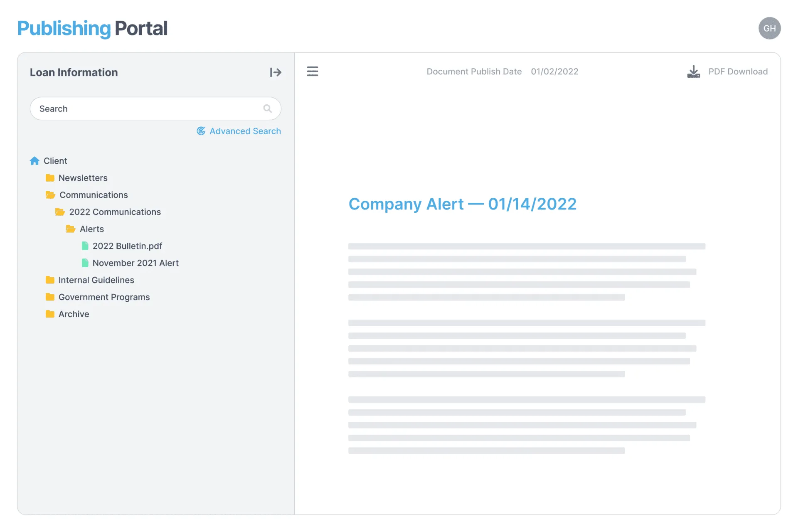The image size is (798, 532).
Task: Collapse the 2022 Communications folder icon
Action: [60, 212]
